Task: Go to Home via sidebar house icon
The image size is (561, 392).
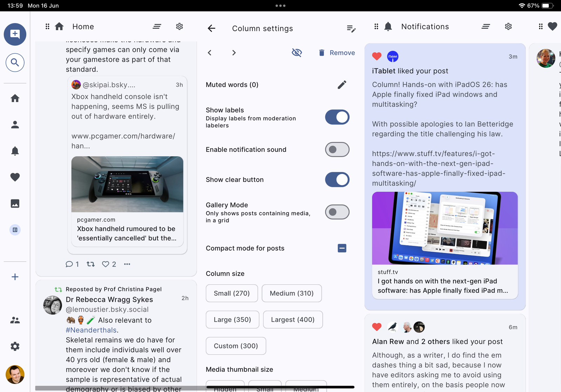Action: click(15, 98)
